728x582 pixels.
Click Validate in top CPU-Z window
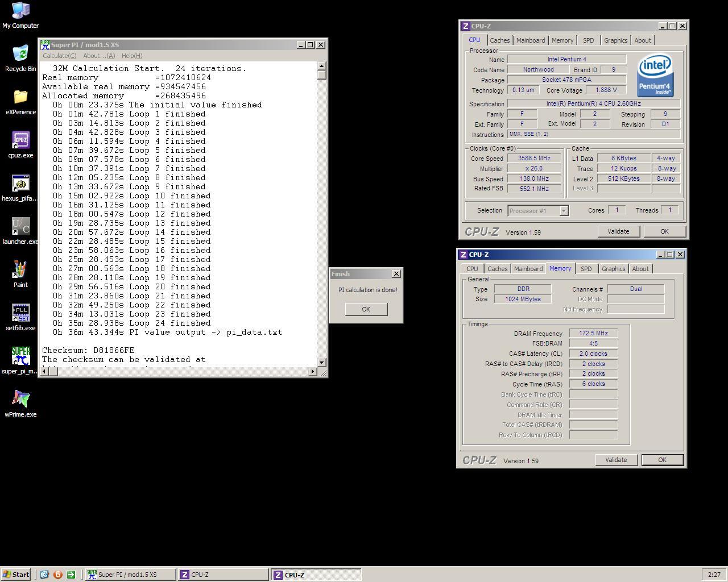618,231
